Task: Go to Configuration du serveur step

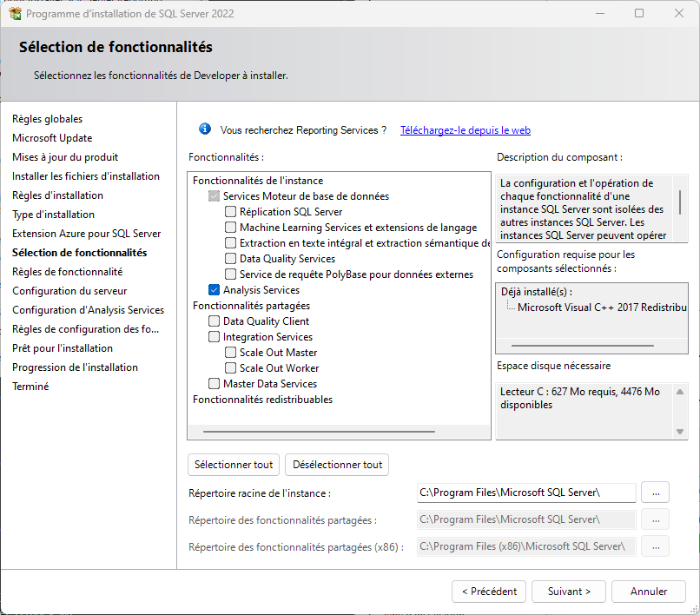Action: (69, 291)
